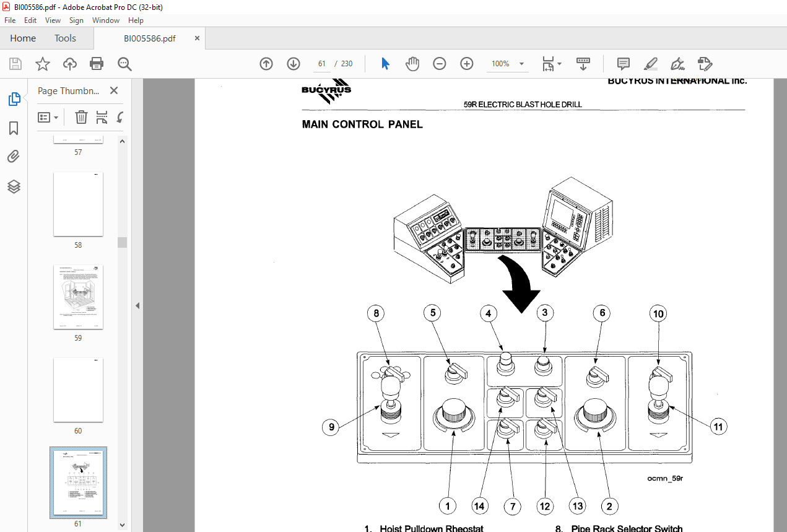Select the hand pan tool
Image resolution: width=787 pixels, height=532 pixels.
412,64
